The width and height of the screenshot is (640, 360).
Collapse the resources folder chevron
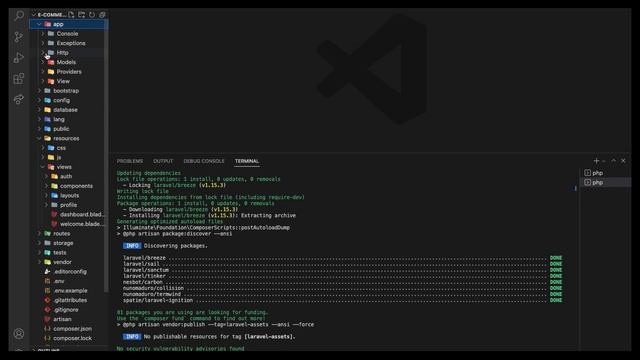pos(39,138)
